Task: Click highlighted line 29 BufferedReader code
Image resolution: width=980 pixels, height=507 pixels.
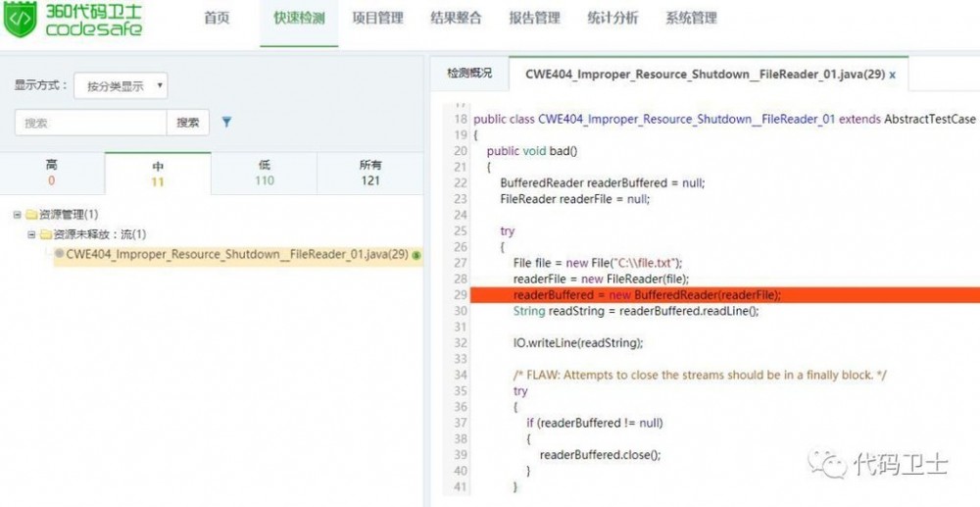Action: pyautogui.click(x=647, y=295)
